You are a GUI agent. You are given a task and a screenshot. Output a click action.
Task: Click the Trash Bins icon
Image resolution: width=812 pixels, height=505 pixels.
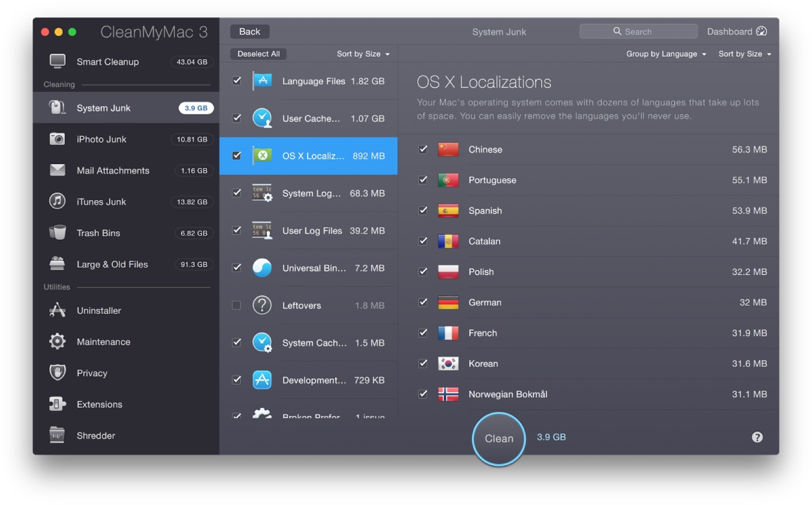coord(57,232)
